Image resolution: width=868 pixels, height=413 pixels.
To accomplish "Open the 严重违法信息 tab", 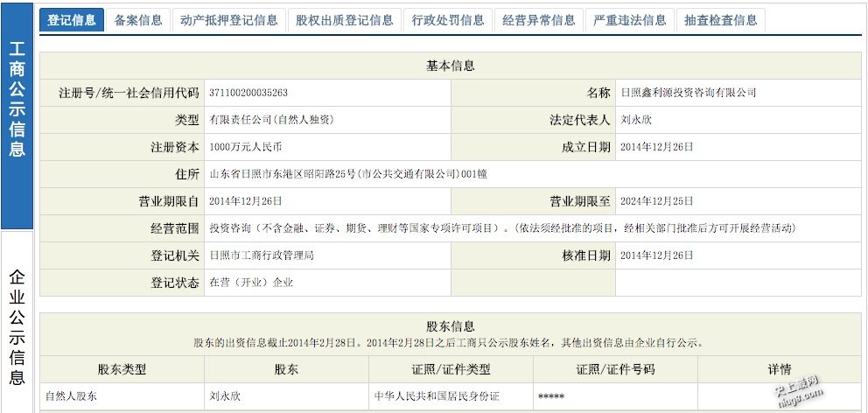I will click(630, 20).
